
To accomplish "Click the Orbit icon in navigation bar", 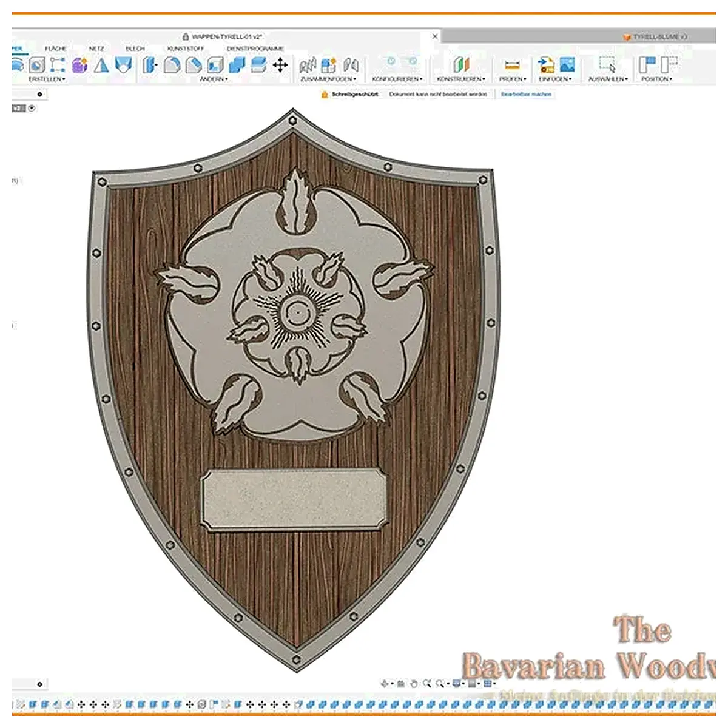I will pos(384,684).
